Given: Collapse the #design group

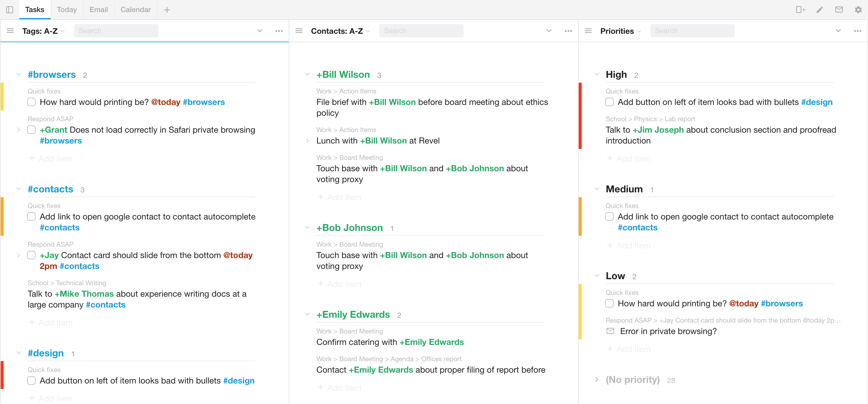Looking at the screenshot, I should [x=19, y=353].
